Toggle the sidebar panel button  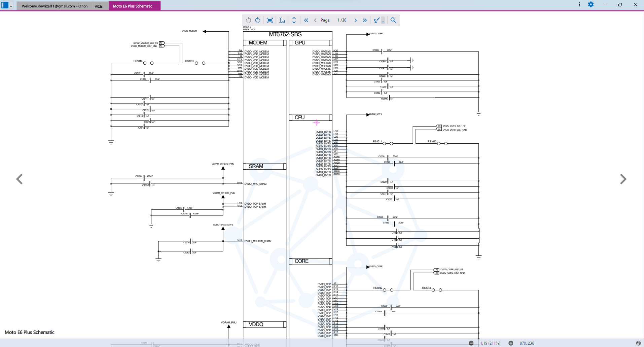pyautogui.click(x=5, y=5)
